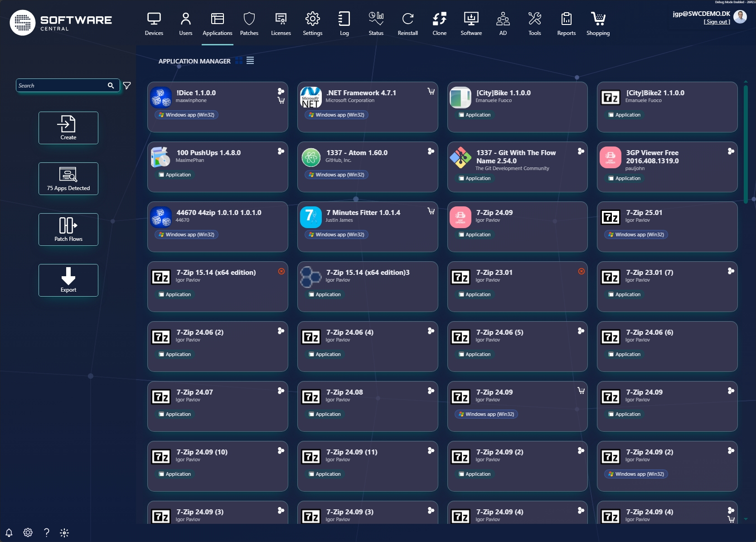
Task: Open the 7-Zip 25.01 card
Action: pos(667,227)
